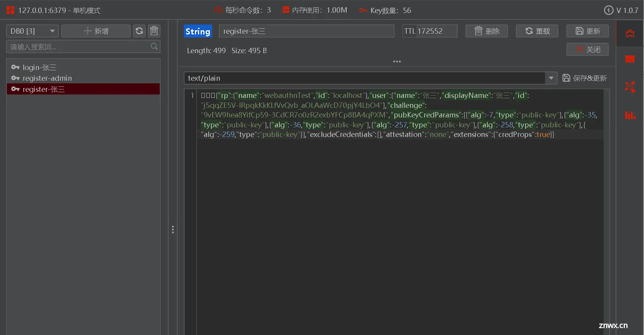Click the version info icon

point(608,10)
